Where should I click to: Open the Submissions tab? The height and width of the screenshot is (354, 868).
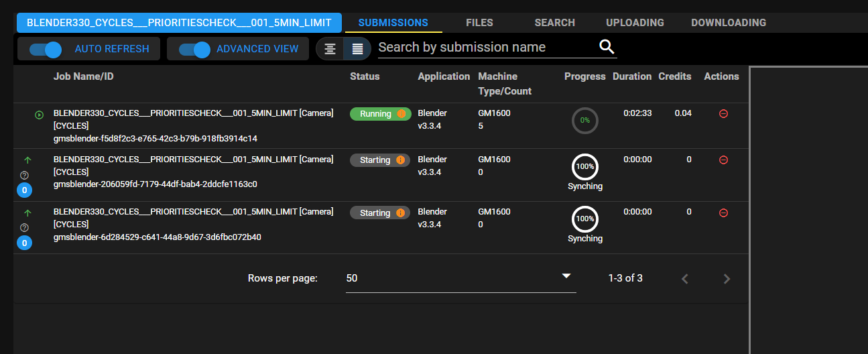[x=393, y=23]
